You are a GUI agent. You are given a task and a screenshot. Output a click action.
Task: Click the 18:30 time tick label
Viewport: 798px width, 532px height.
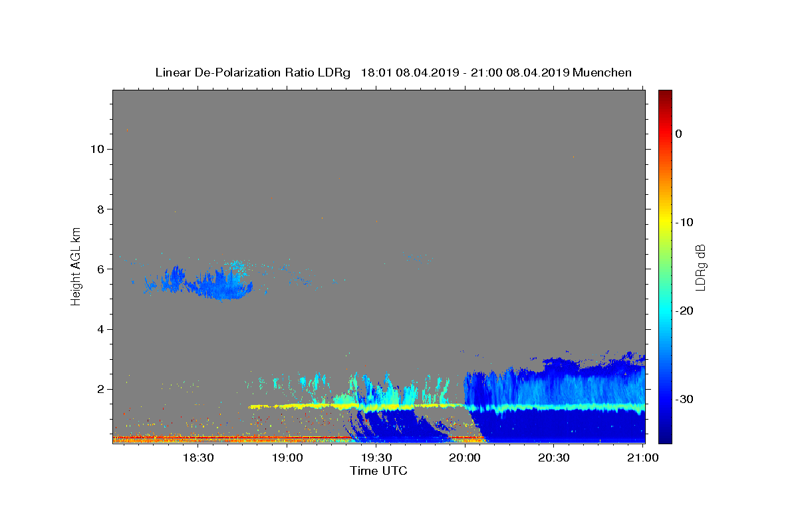pyautogui.click(x=198, y=458)
